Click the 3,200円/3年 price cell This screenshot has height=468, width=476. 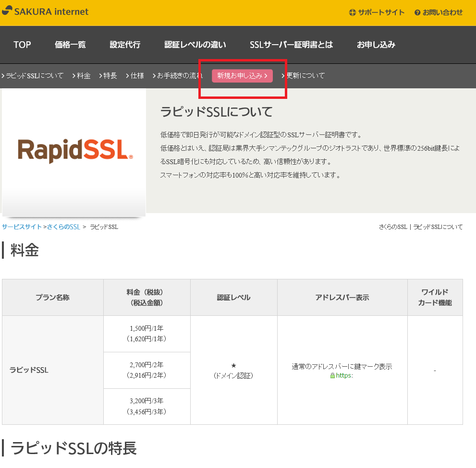pyautogui.click(x=146, y=407)
